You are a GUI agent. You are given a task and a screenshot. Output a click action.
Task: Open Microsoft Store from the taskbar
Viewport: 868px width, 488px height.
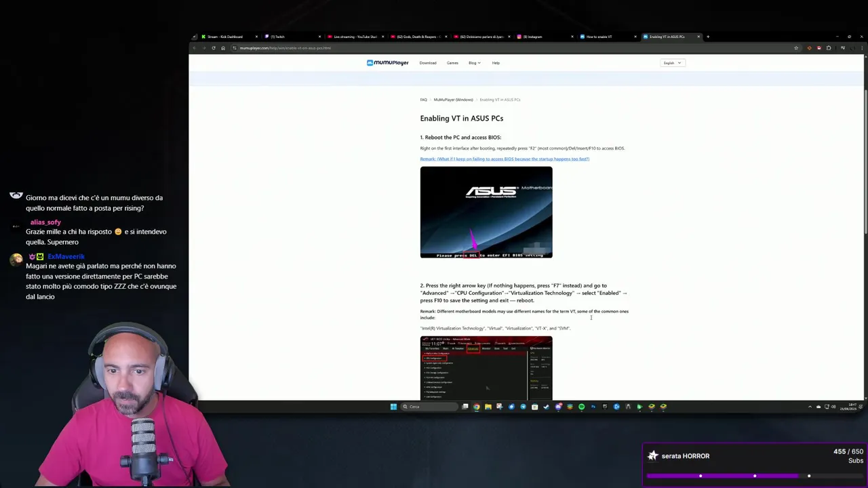click(x=534, y=407)
